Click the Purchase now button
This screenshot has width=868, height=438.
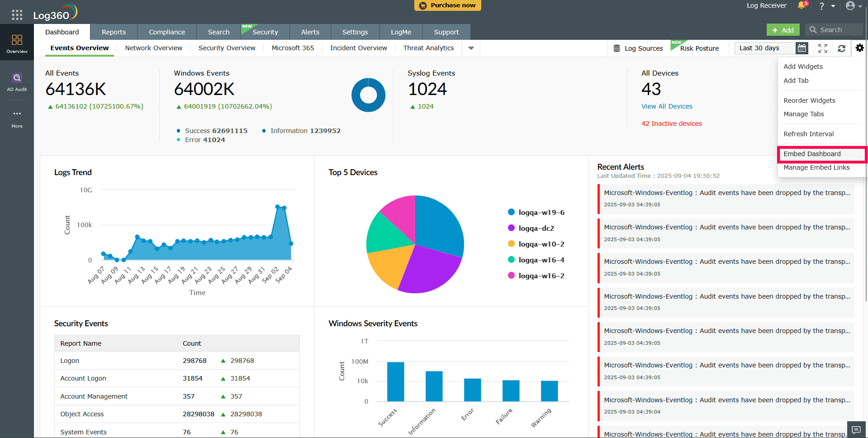[447, 5]
